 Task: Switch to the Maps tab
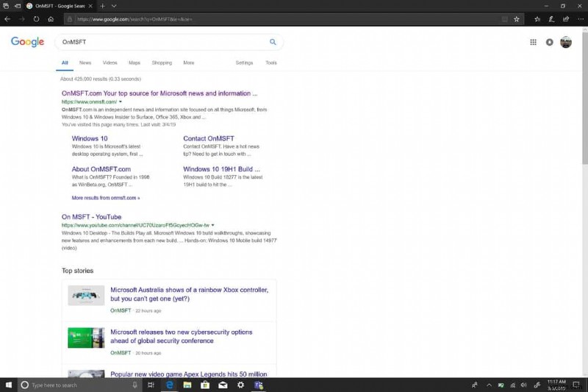coord(135,63)
